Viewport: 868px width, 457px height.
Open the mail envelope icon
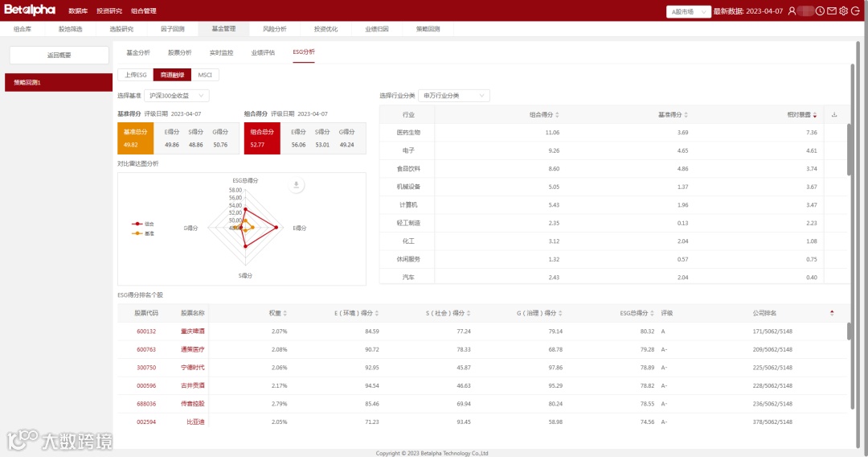832,11
